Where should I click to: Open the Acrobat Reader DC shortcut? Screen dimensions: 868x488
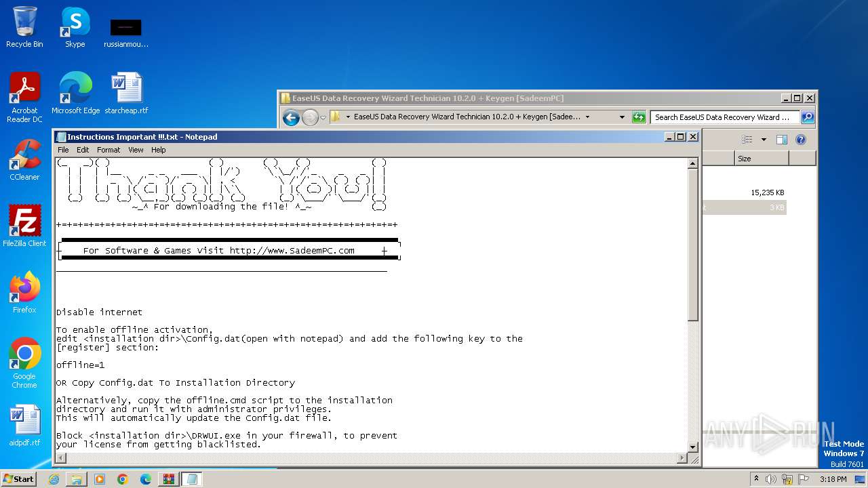[24, 98]
